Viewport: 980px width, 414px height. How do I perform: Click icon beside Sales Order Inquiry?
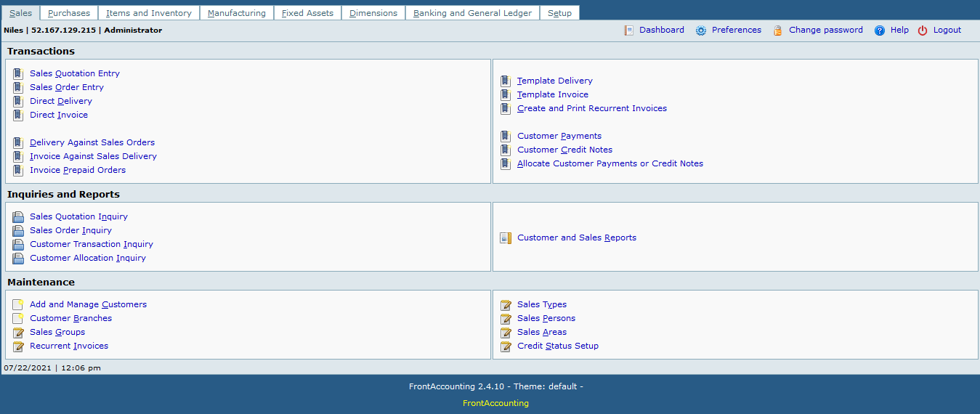[x=18, y=231]
